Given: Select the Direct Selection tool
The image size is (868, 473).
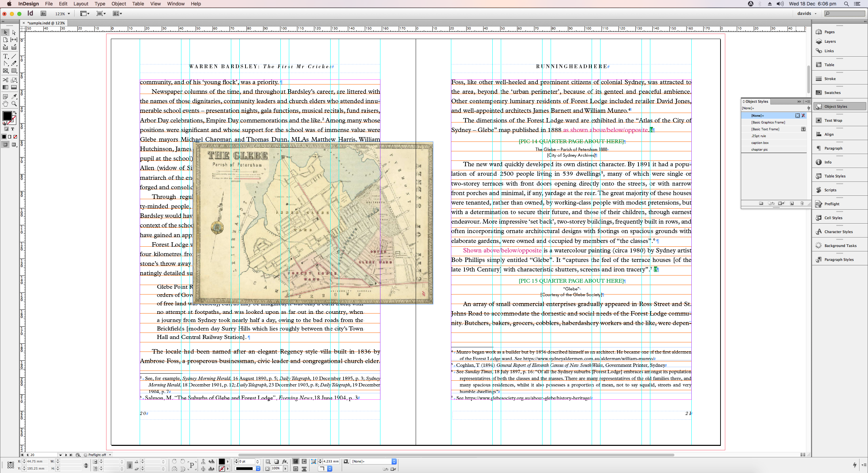Looking at the screenshot, I should [x=14, y=33].
